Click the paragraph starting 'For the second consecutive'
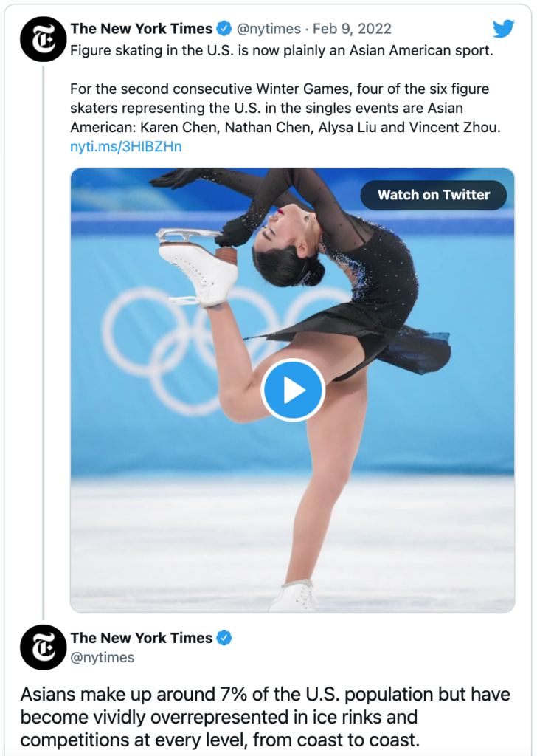537x756 pixels. (285, 108)
